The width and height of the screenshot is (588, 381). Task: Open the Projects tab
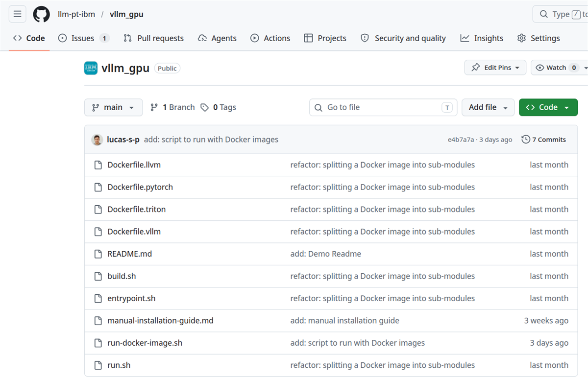pos(325,38)
